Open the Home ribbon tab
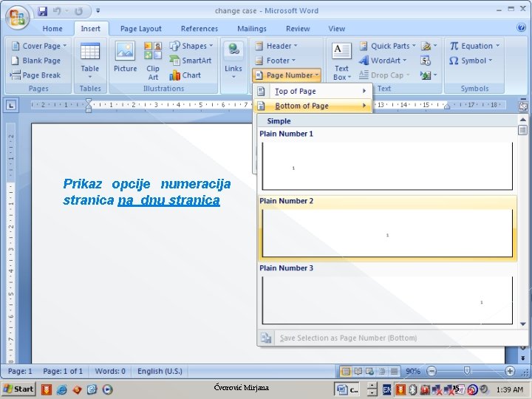This screenshot has height=399, width=532. point(52,29)
